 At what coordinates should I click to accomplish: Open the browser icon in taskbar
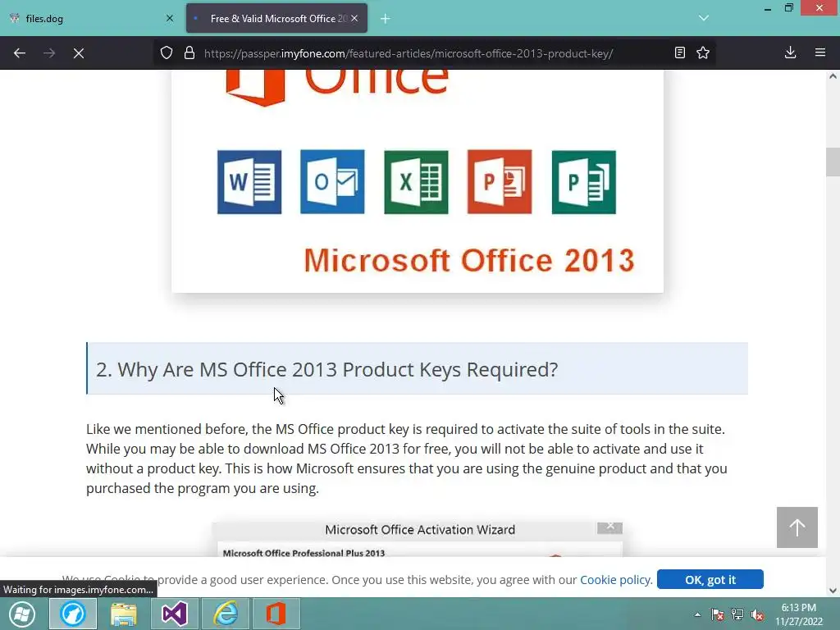pyautogui.click(x=73, y=614)
